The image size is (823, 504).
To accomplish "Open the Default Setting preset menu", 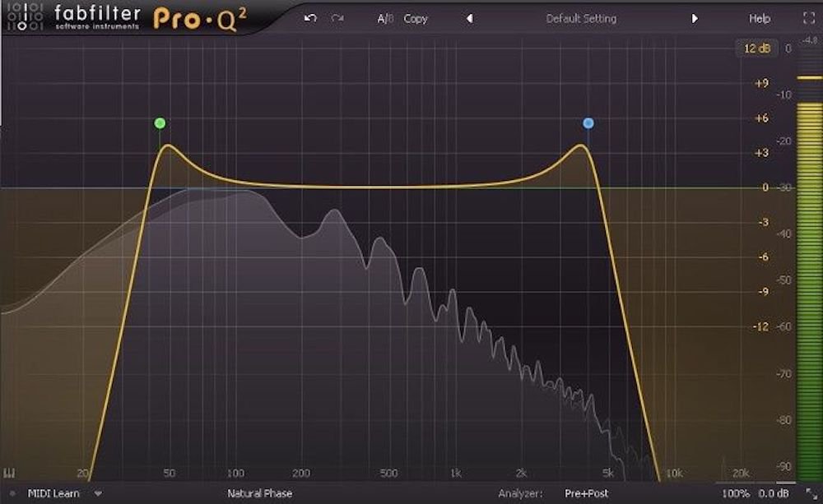I will pos(581,18).
